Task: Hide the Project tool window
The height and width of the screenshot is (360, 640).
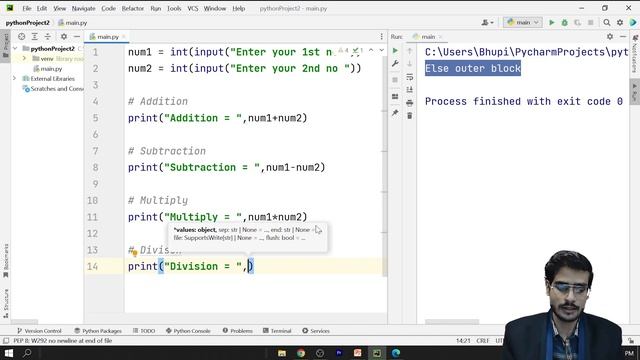Action: (x=76, y=37)
